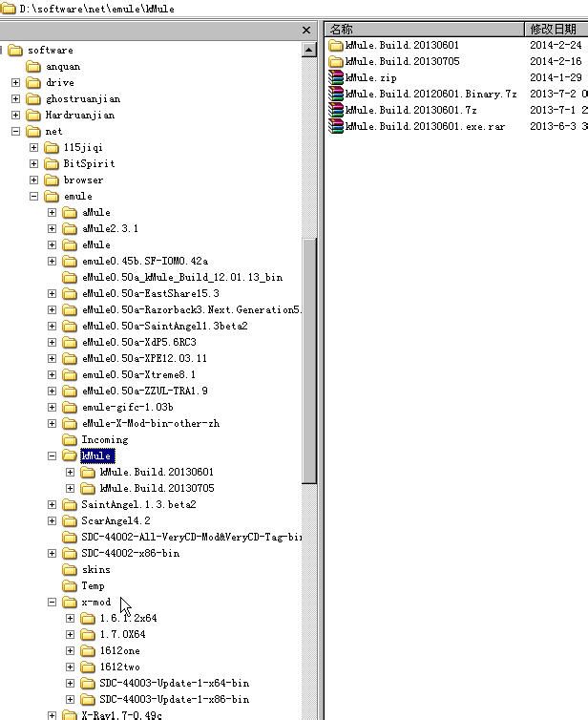Image resolution: width=588 pixels, height=720 pixels.
Task: Click the 115jiqi folder icon
Action: click(x=52, y=147)
